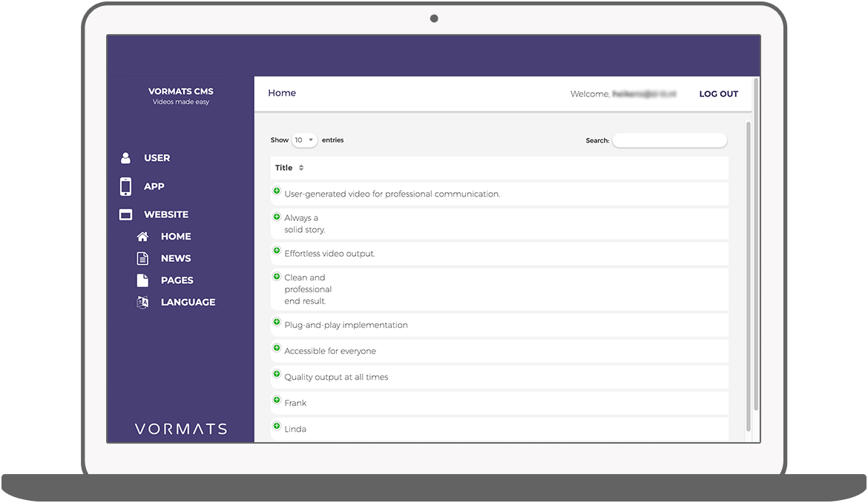This screenshot has width=868, height=503.
Task: Focus the Search input field
Action: 670,140
